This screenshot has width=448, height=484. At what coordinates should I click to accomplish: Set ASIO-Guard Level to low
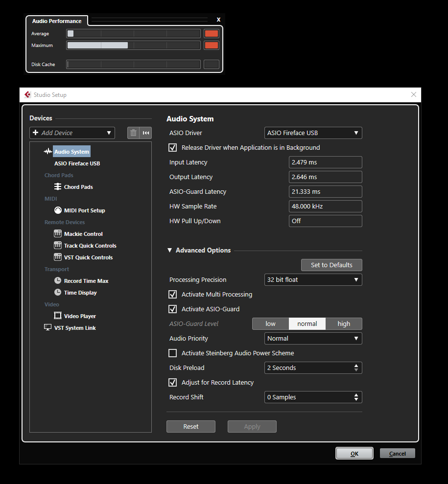[270, 324]
